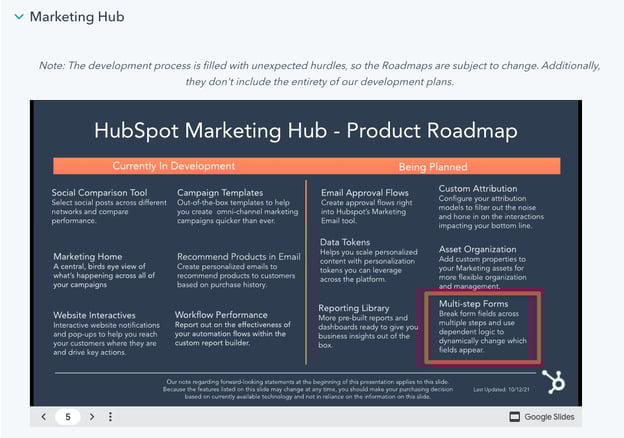Viewport: 624px width, 438px height.
Task: Select the highlighted Multi-step Forms box
Action: coord(481,326)
